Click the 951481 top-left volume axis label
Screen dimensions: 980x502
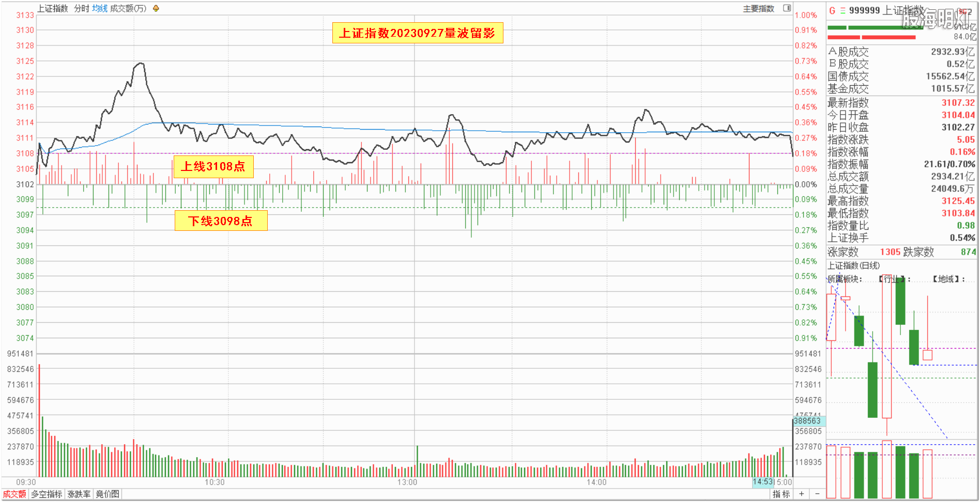tap(20, 354)
